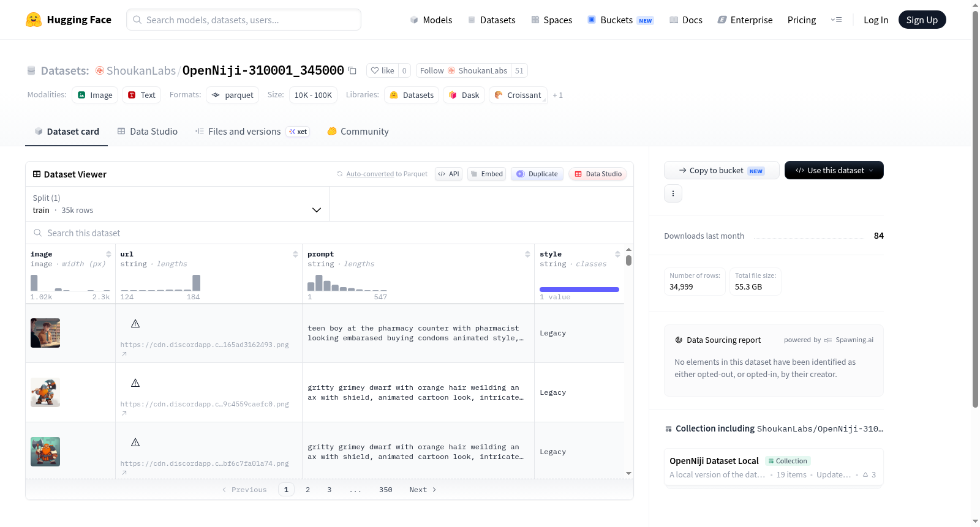Open Enterprise in the top navigation
Screen dimensions: 980x527
(745, 20)
